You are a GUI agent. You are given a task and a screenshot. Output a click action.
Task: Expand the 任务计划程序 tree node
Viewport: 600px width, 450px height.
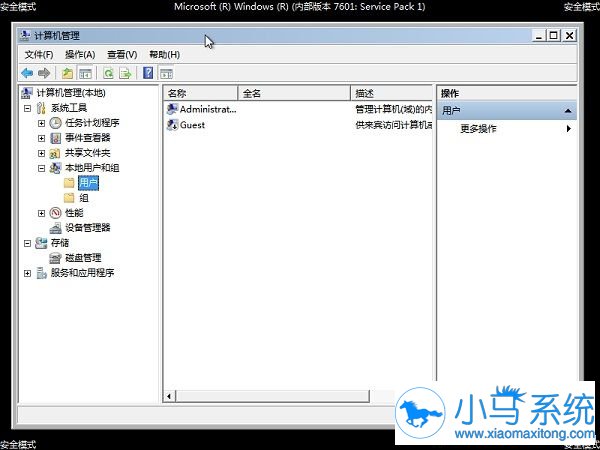pos(41,123)
